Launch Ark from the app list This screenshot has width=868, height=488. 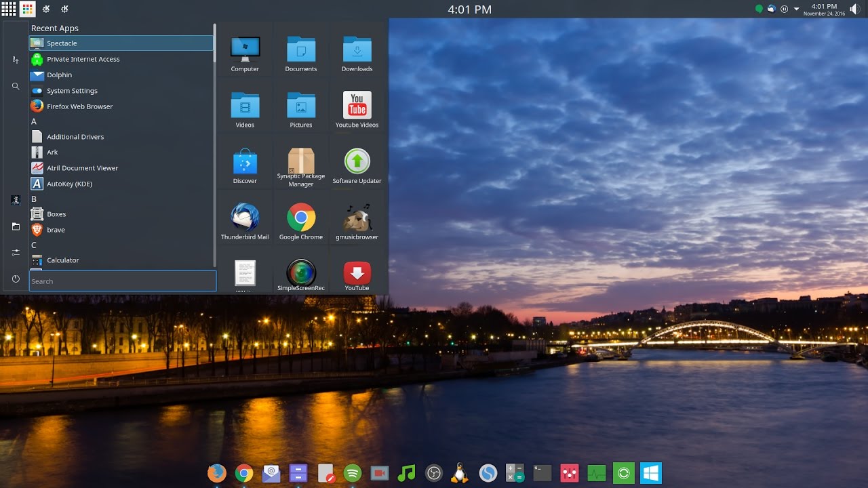point(121,152)
